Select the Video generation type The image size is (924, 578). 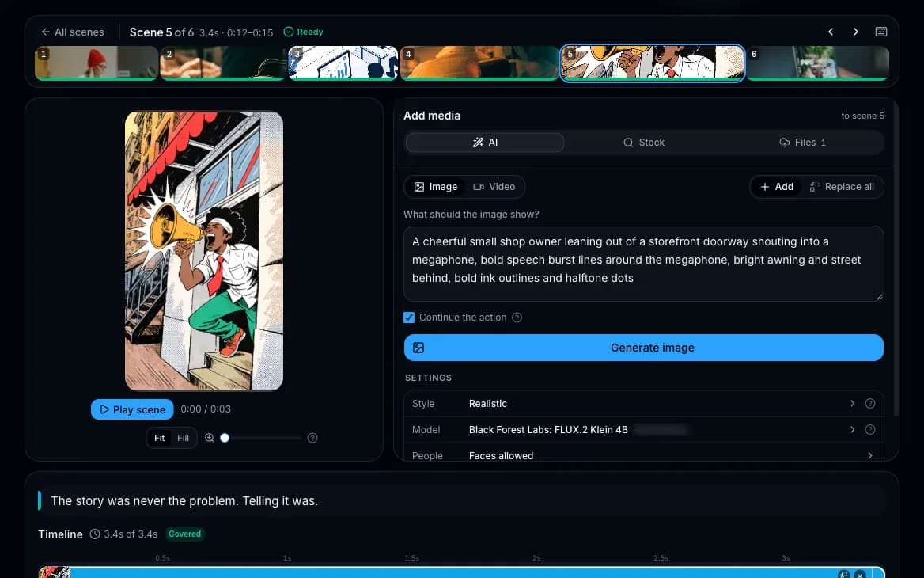pyautogui.click(x=494, y=187)
